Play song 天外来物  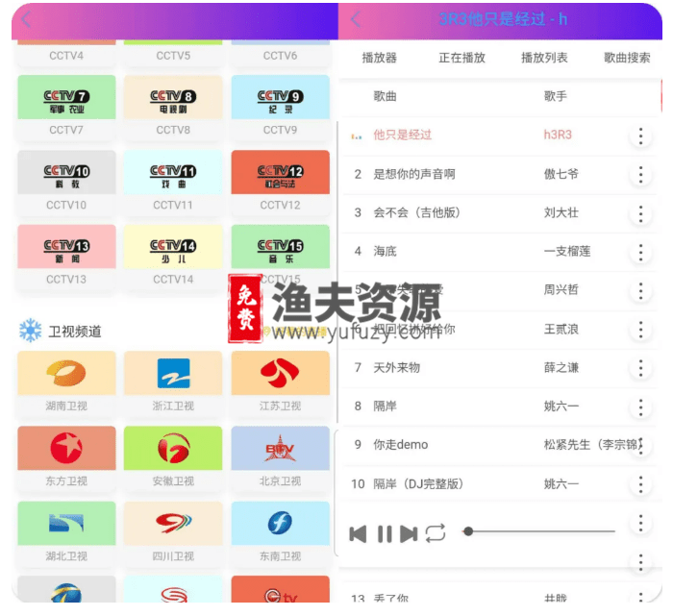point(396,368)
